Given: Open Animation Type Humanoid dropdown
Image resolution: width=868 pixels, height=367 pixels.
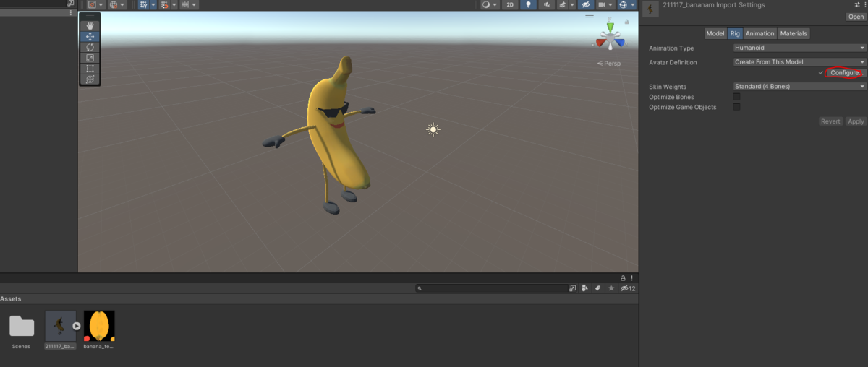Looking at the screenshot, I should point(799,48).
